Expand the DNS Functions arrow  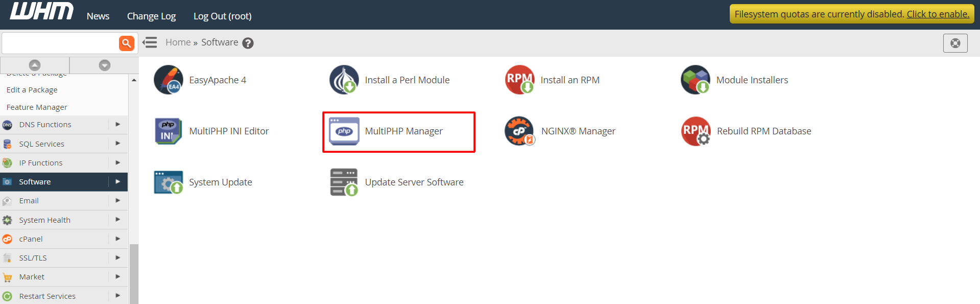[118, 124]
